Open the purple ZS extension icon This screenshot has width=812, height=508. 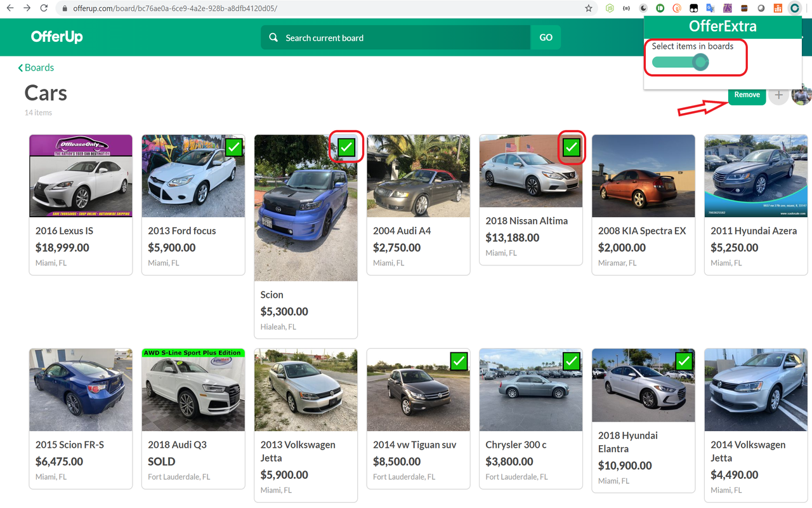pos(727,8)
